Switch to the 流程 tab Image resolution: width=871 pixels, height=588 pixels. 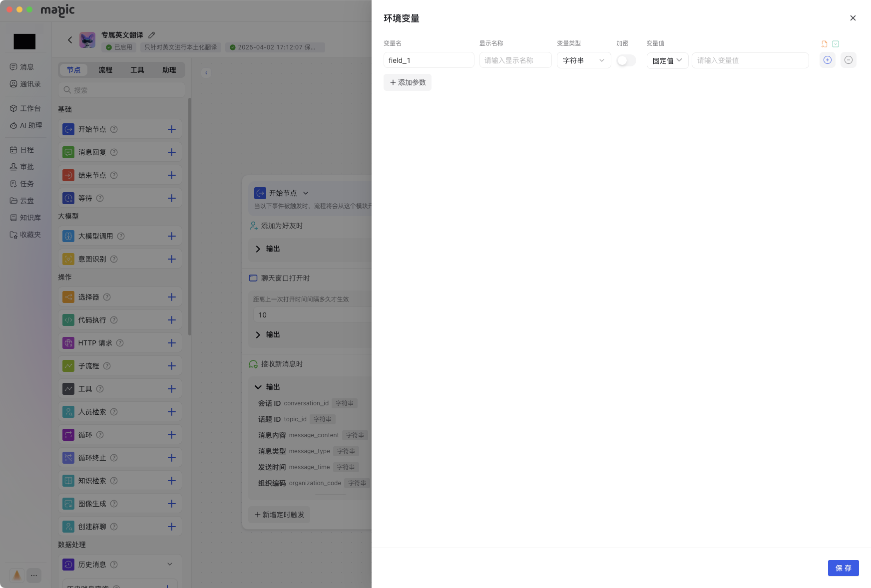105,70
